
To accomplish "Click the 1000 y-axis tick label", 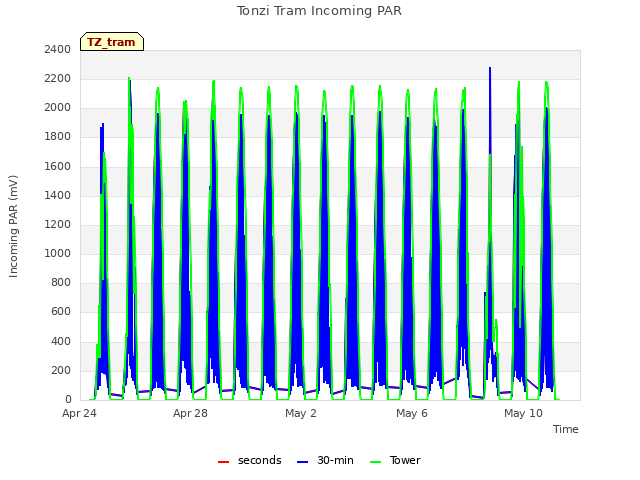I will [x=58, y=253].
